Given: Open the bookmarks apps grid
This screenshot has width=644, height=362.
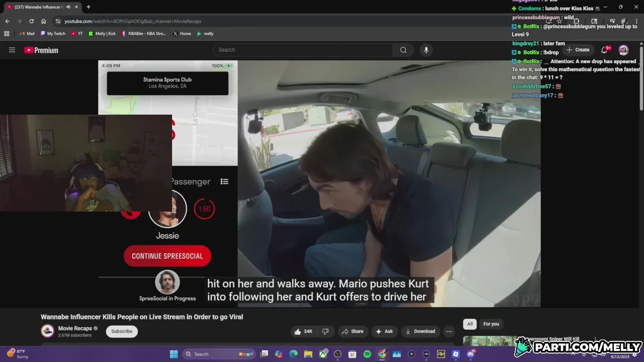Looking at the screenshot, I should click(7, 34).
